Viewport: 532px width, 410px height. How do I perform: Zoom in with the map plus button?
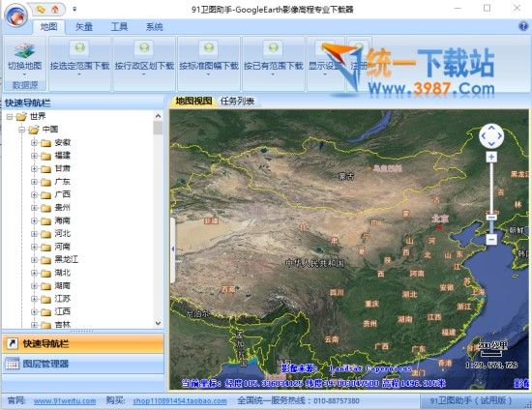coord(491,157)
